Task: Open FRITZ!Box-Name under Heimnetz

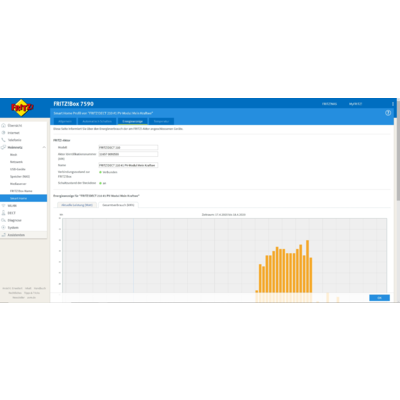Action: 21,191
